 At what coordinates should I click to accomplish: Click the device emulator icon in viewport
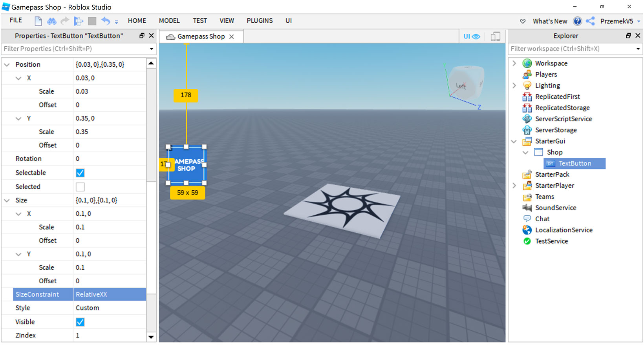click(x=496, y=36)
